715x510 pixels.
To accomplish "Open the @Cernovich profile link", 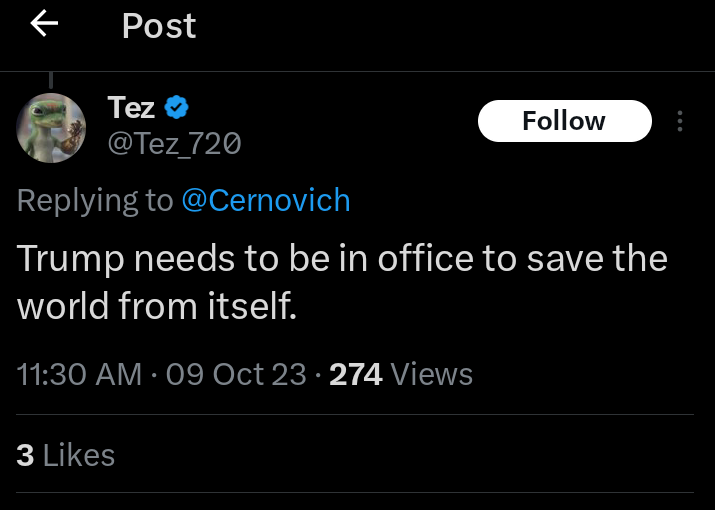I will [266, 200].
